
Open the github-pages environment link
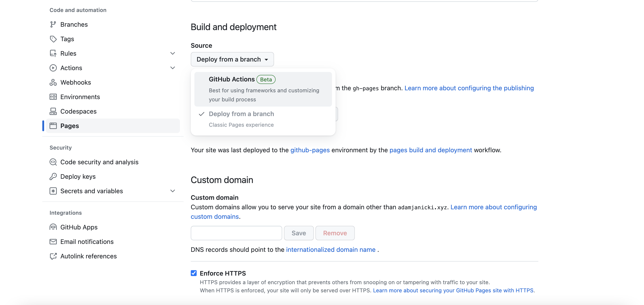(x=310, y=150)
